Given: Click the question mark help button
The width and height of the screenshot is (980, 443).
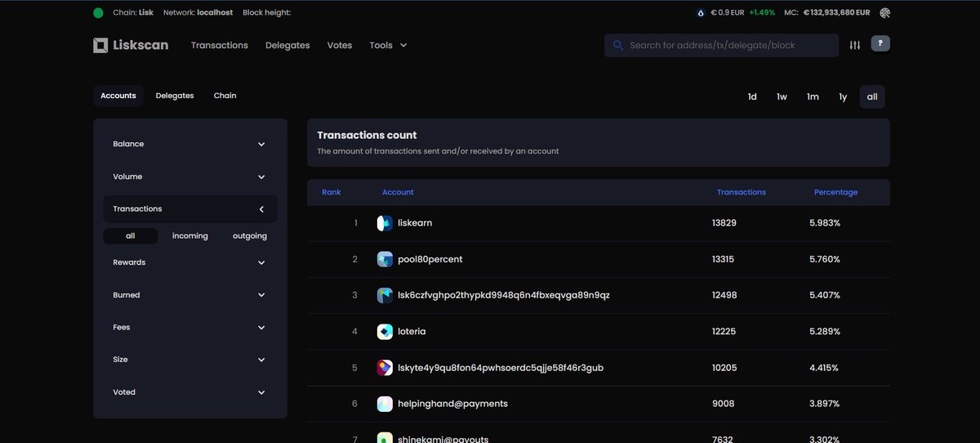Looking at the screenshot, I should coord(880,44).
